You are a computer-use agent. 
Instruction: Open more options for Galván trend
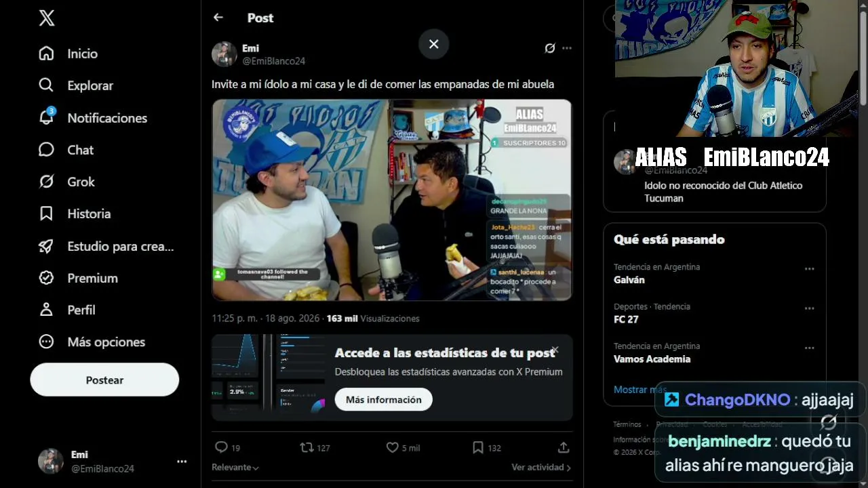809,268
